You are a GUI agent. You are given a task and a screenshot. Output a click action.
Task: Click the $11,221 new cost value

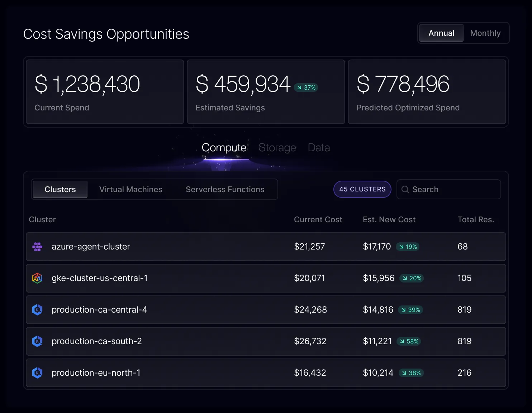[377, 341]
